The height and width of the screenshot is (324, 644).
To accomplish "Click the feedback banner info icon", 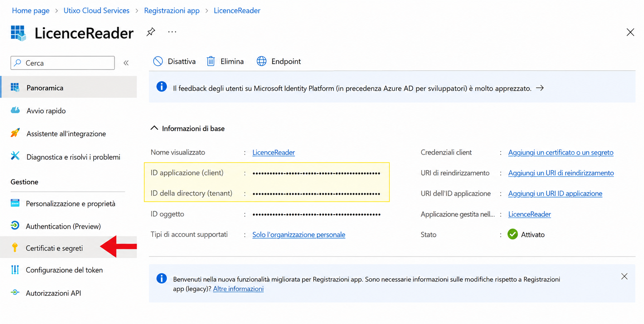I will 162,87.
